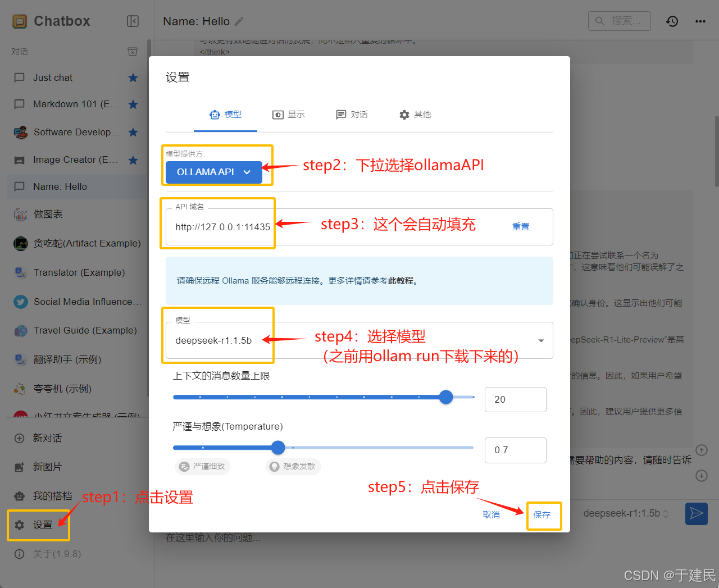Click 取消 to cancel settings
The width and height of the screenshot is (719, 588).
point(492,514)
